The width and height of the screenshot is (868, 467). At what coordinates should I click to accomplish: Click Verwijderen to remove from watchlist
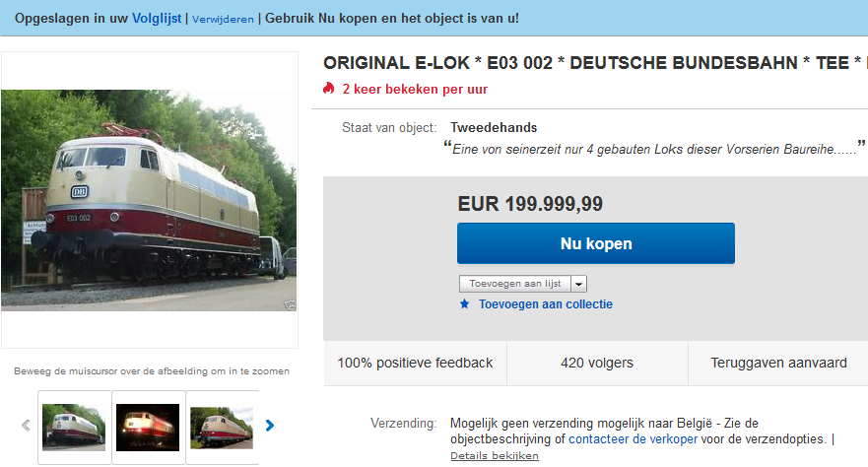(223, 20)
